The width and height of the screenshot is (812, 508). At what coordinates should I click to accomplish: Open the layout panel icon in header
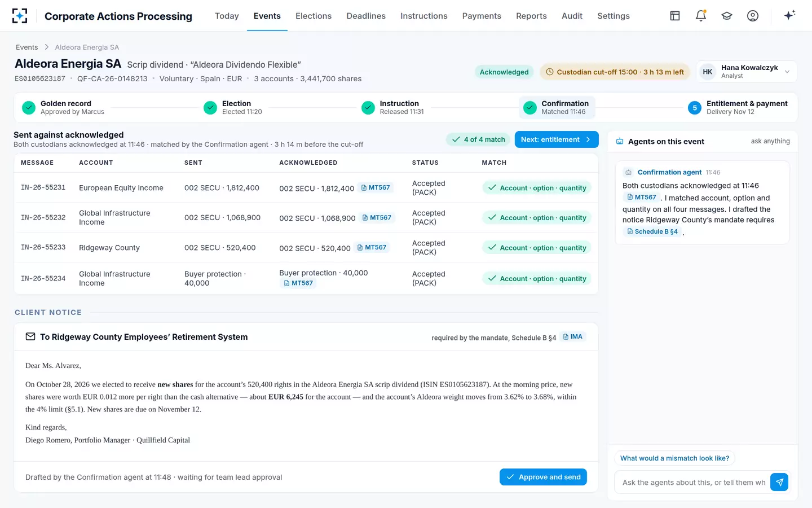tap(675, 16)
